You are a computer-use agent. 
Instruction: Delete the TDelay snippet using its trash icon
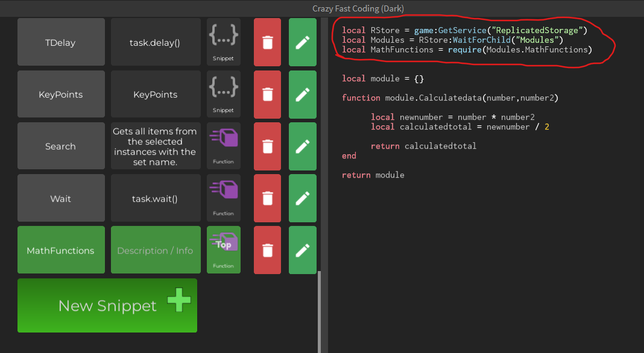(x=267, y=42)
